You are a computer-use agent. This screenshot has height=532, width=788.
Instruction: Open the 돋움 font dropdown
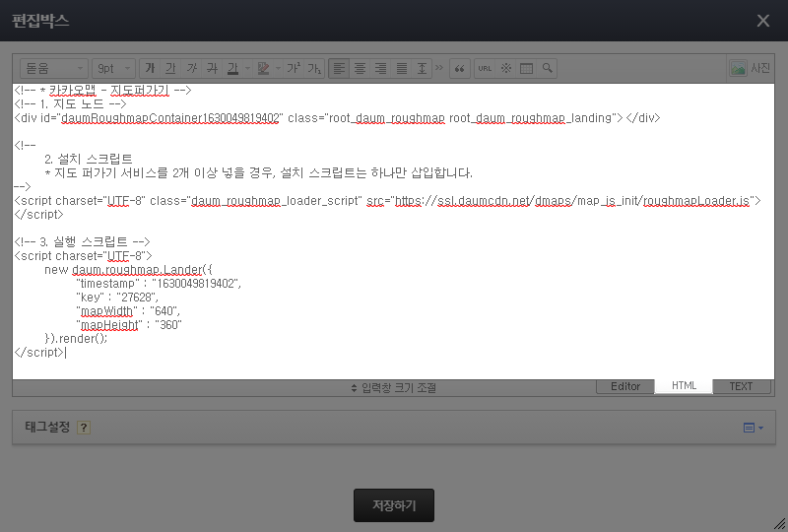55,69
